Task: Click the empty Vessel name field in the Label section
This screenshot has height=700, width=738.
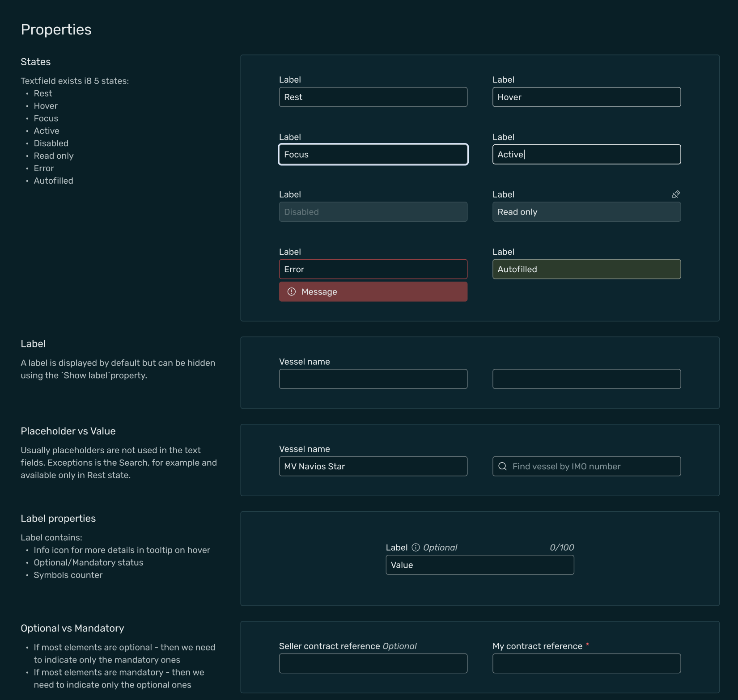Action: (373, 379)
